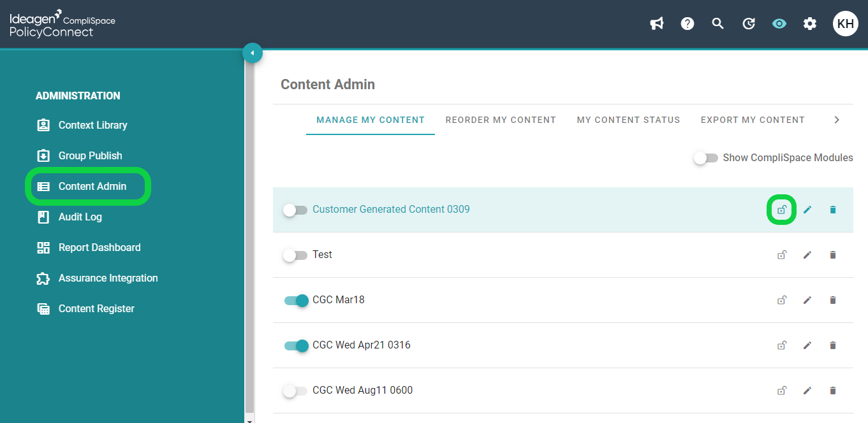Delete CGC Mar18 with the trash icon
This screenshot has width=868, height=423.
(832, 300)
